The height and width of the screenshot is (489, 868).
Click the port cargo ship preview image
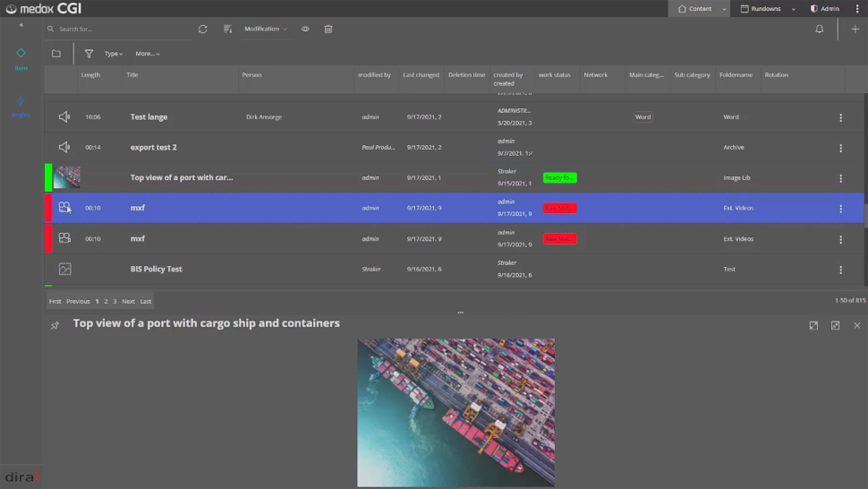coord(456,413)
